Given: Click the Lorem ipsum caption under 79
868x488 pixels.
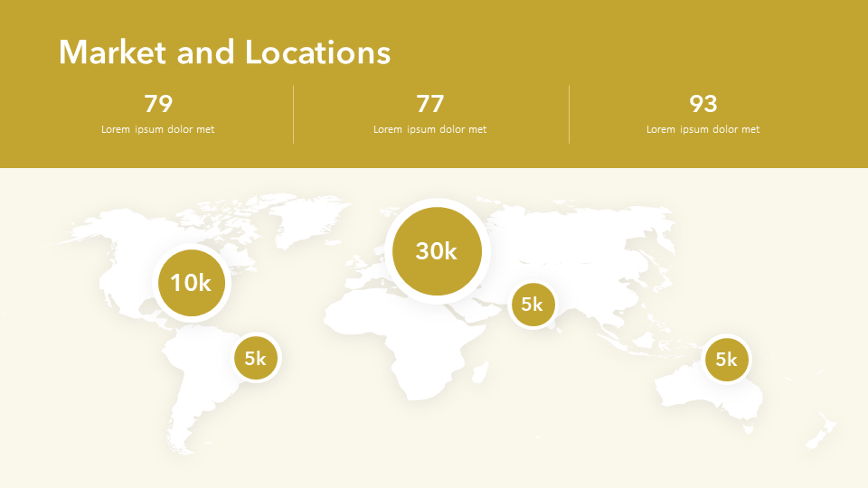Looking at the screenshot, I should point(158,129).
